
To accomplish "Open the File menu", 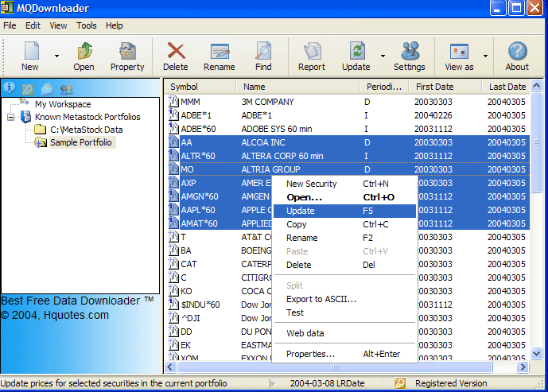I will (10, 25).
